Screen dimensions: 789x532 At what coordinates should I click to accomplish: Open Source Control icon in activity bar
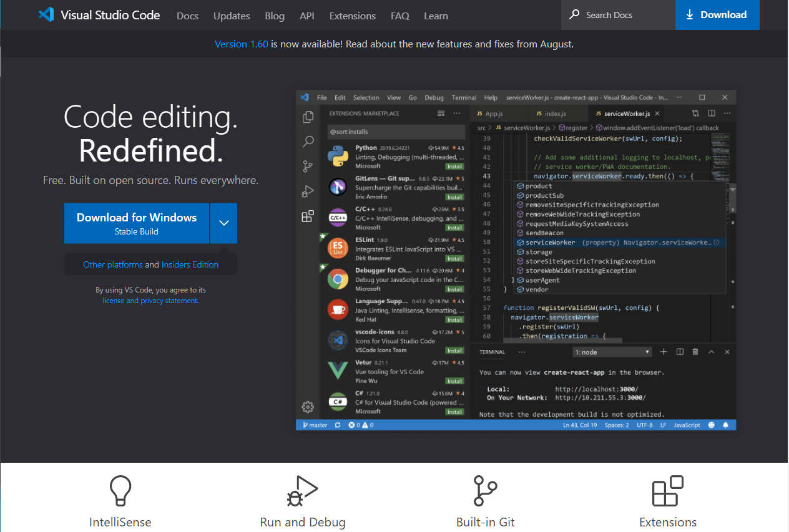308,167
